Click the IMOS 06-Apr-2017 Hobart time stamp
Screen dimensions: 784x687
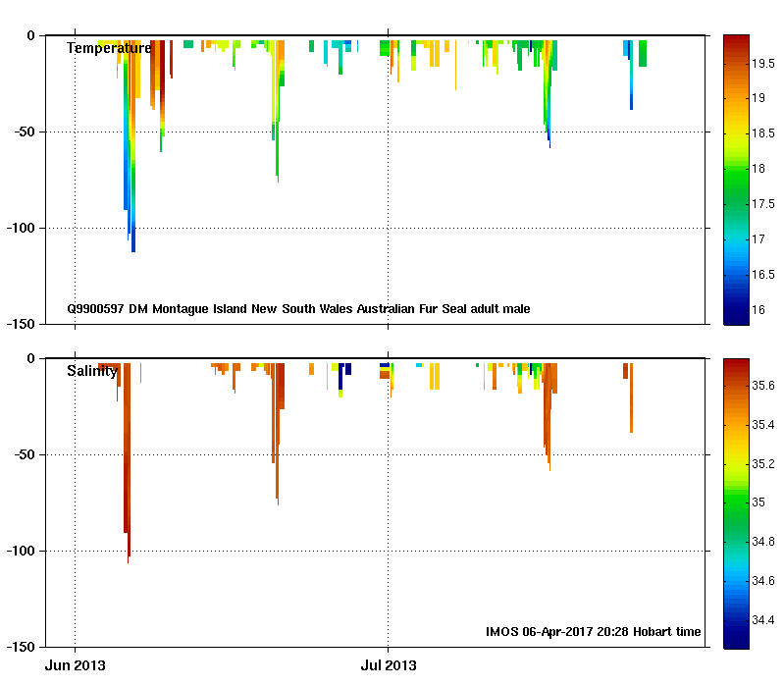593,632
